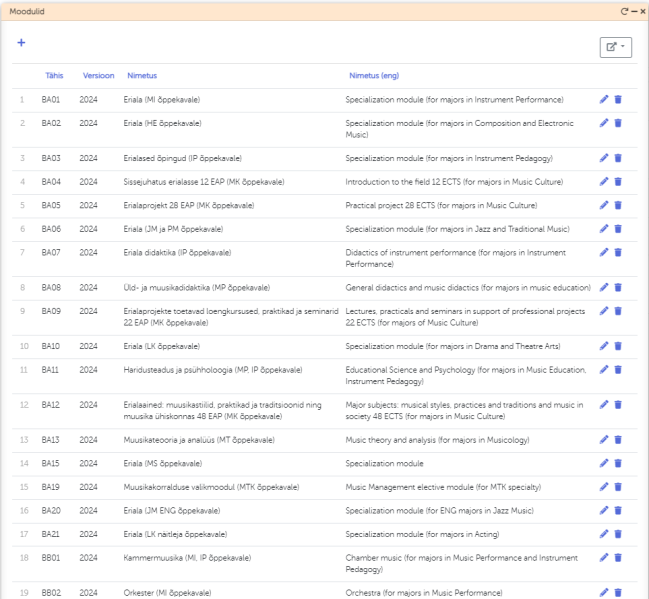649x599 pixels.
Task: Sort by Tähis column header
Action: pos(53,75)
